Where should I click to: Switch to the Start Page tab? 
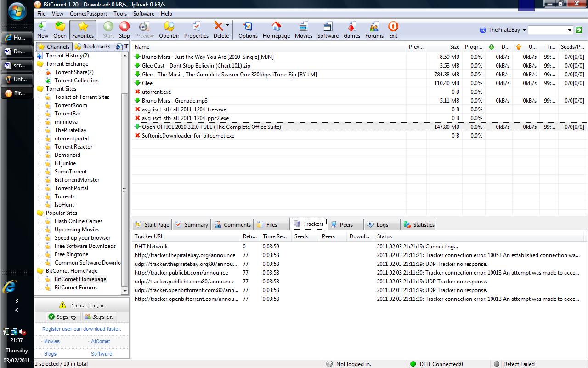click(152, 224)
